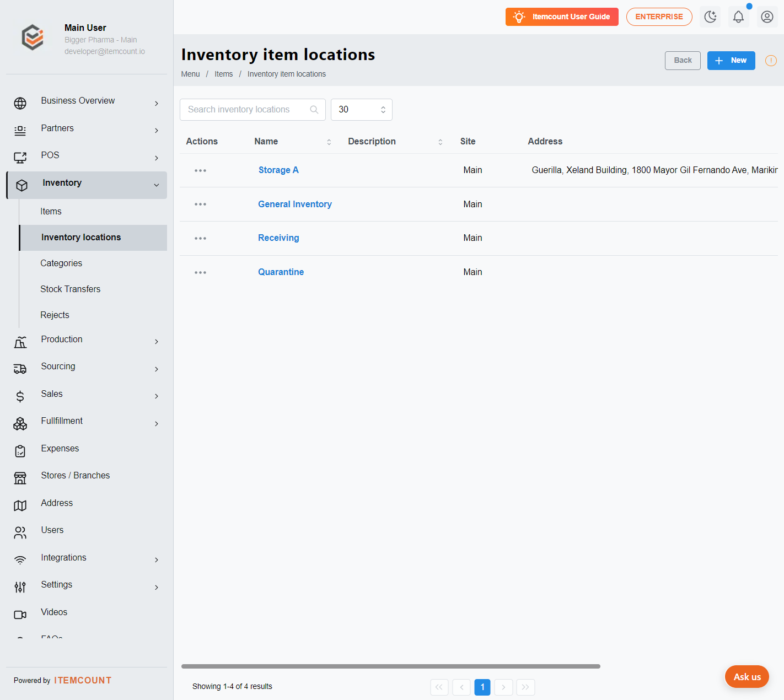Open the Quarantine location link
This screenshot has height=700, width=784.
pos(281,272)
